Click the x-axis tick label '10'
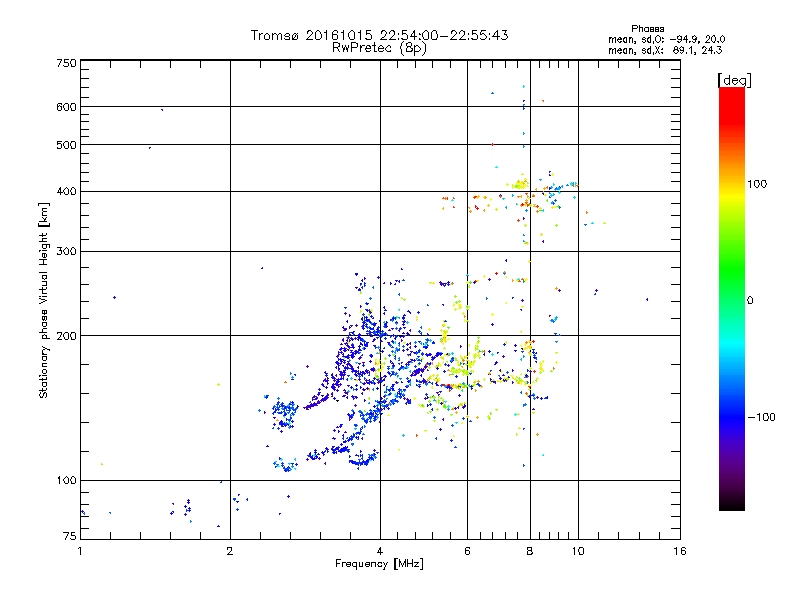800x600 pixels. click(578, 551)
